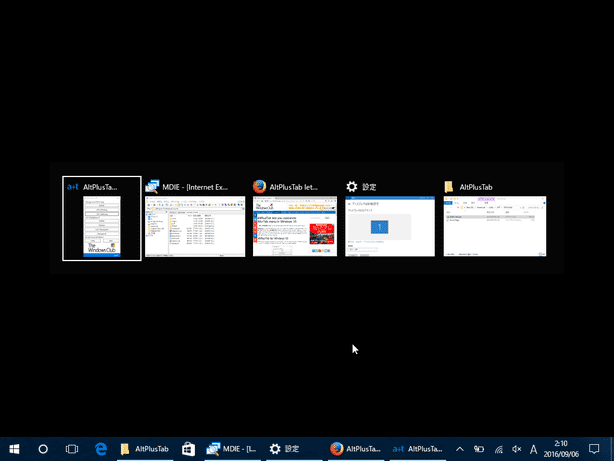614x461 pixels.
Task: Switch to the Firefox AltPlusTab article thumbnail
Action: (x=295, y=226)
